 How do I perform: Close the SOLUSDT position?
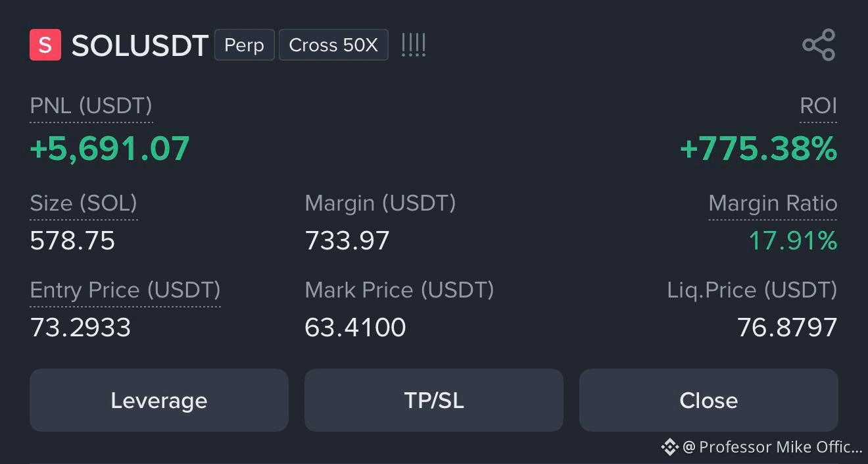tap(709, 400)
